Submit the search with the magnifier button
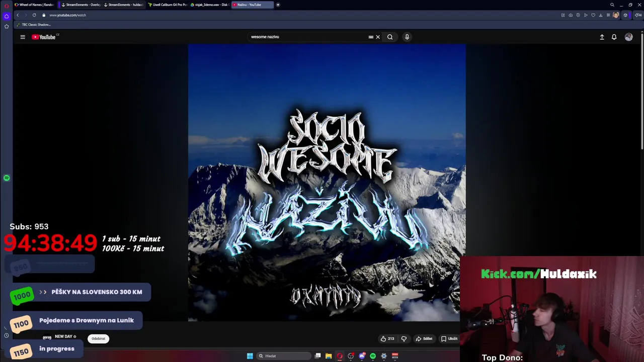644x362 pixels. pyautogui.click(x=390, y=37)
